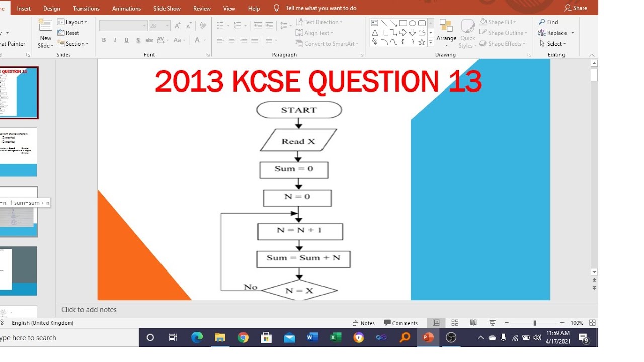Align text left

coord(220,40)
